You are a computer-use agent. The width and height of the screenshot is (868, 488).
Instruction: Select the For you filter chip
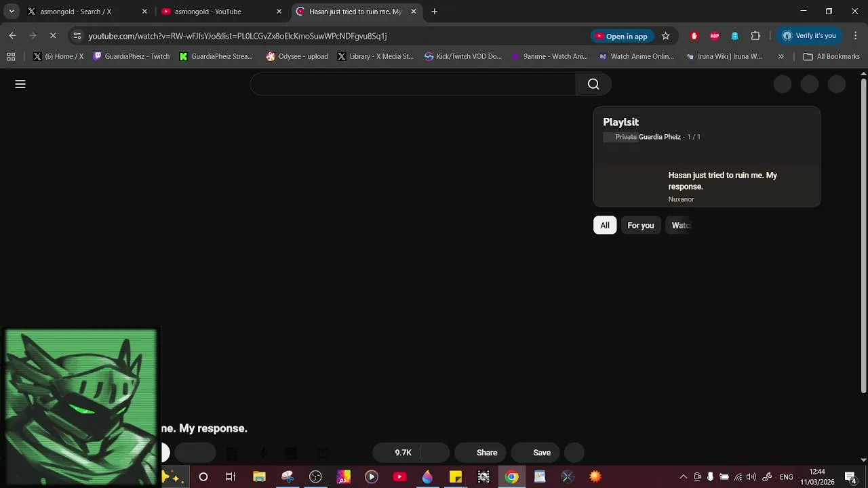641,226
